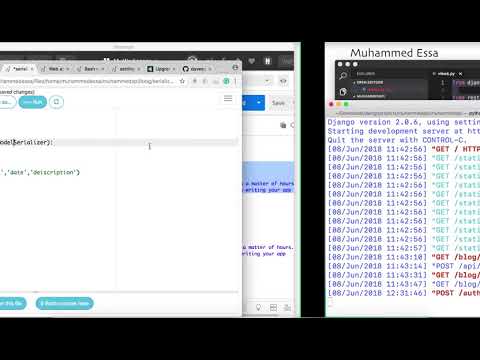Viewport: 480px width, 360px height.
Task: Click the heart icon in dark toolbar
Action: coord(252,61)
